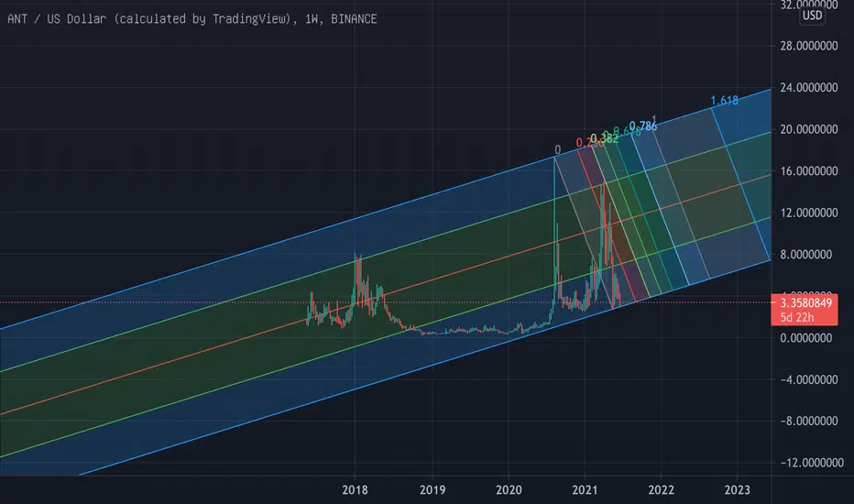This screenshot has height=504, width=854.
Task: Click the 0 Fibonacci level label
Action: (557, 149)
